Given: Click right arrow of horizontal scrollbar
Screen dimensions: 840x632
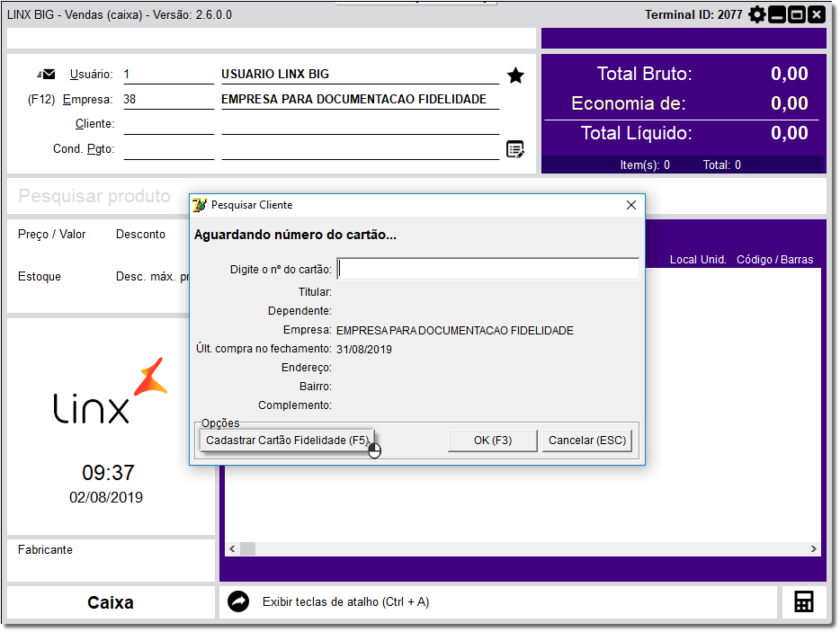Looking at the screenshot, I should [x=814, y=549].
